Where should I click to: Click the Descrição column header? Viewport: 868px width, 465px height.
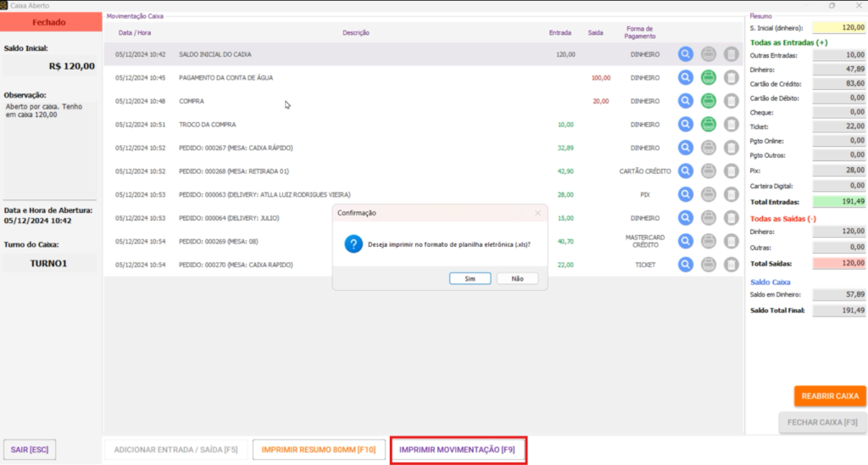(356, 32)
